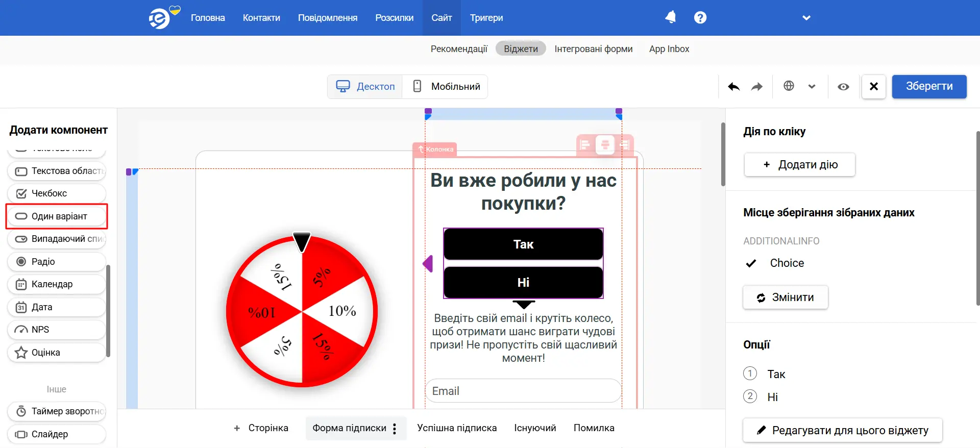The height and width of the screenshot is (448, 980).
Task: Open the language globe icon
Action: [789, 86]
